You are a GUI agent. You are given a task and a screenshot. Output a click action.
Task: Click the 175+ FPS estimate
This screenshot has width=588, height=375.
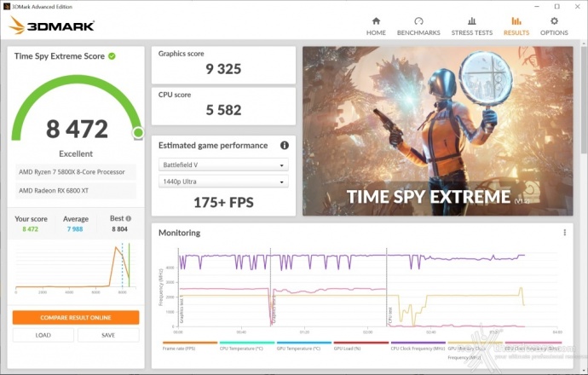(x=223, y=203)
